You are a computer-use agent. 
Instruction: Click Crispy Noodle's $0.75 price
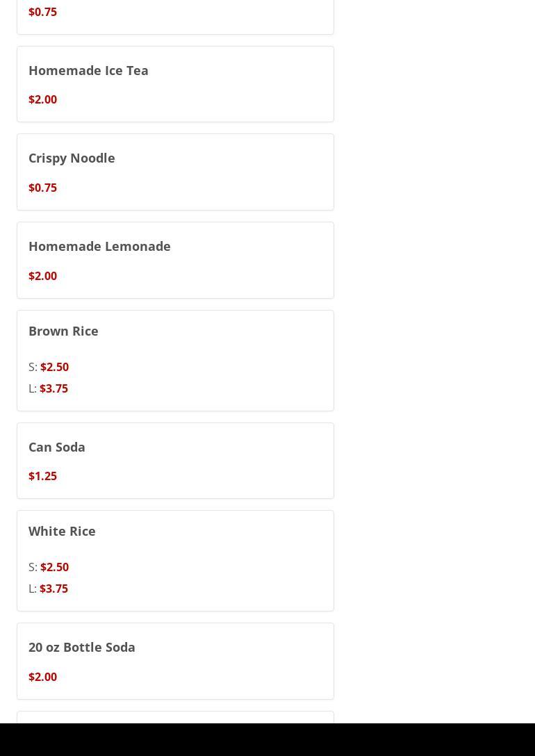click(x=42, y=188)
